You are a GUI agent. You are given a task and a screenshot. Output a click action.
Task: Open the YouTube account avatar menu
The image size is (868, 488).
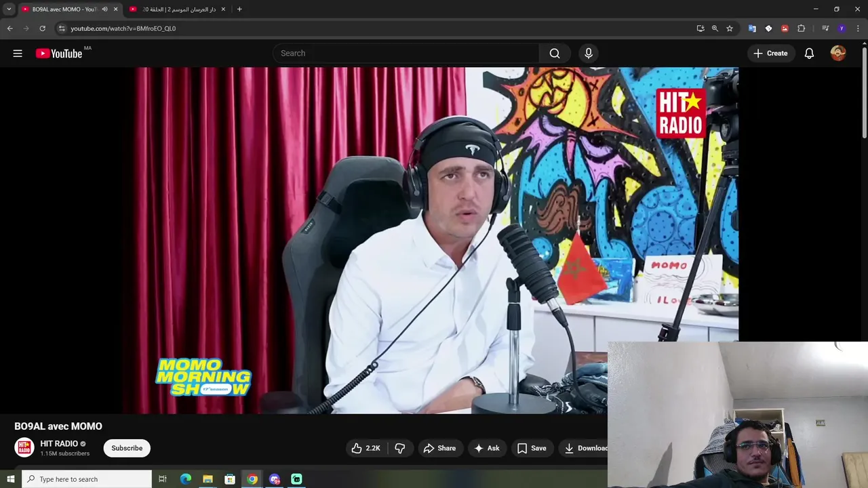838,54
